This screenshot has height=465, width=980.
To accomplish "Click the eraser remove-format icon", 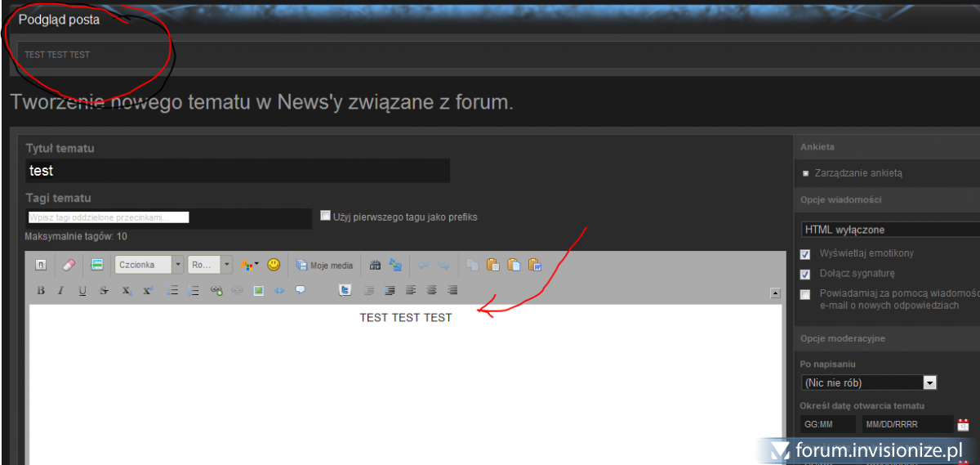I will pyautogui.click(x=69, y=265).
